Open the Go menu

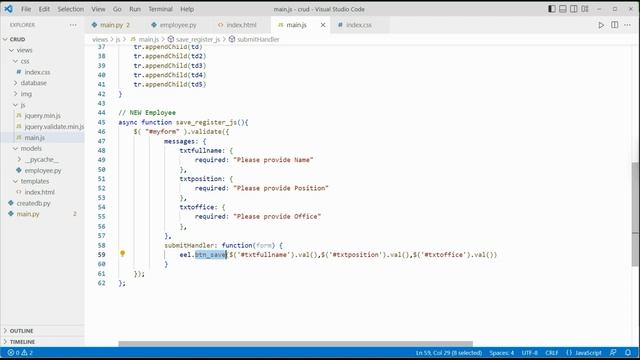coord(117,9)
